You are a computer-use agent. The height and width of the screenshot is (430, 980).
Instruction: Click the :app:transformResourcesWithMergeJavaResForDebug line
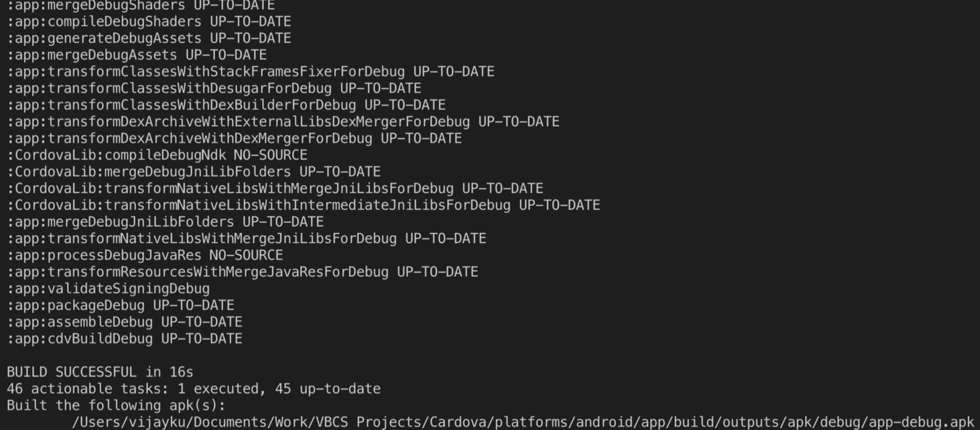point(243,271)
